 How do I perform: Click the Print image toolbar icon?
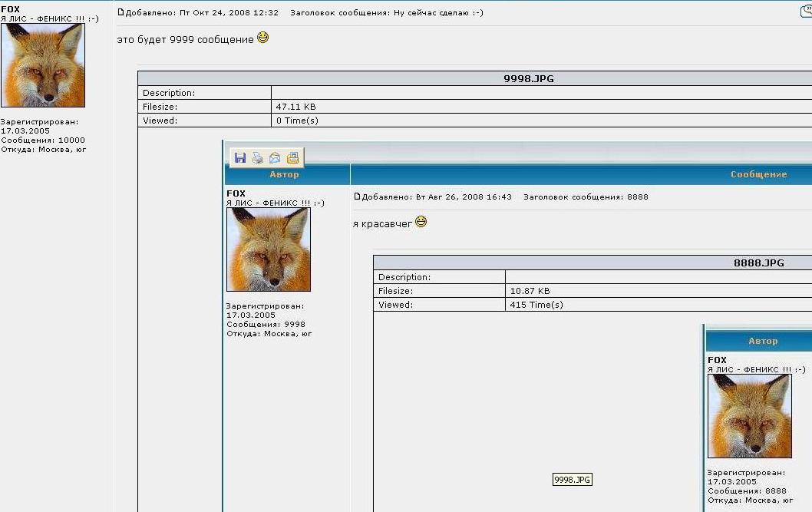click(258, 158)
